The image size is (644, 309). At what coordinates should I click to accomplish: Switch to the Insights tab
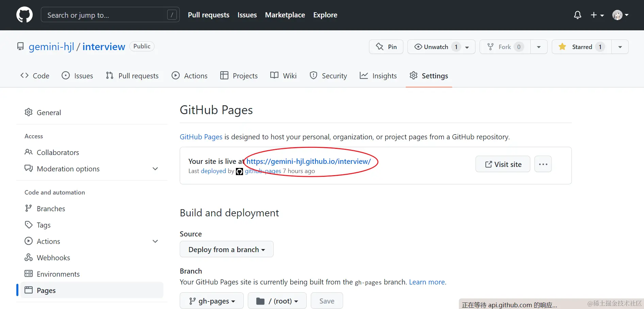point(378,76)
